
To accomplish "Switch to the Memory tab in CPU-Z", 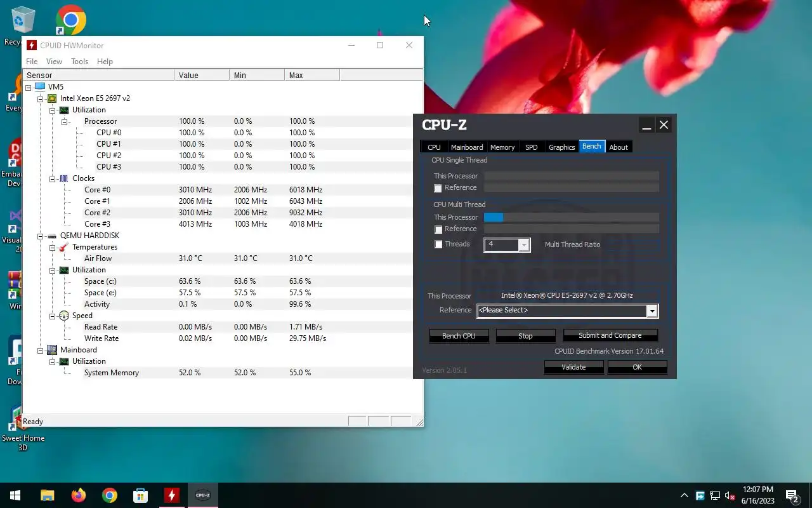I will [x=502, y=147].
